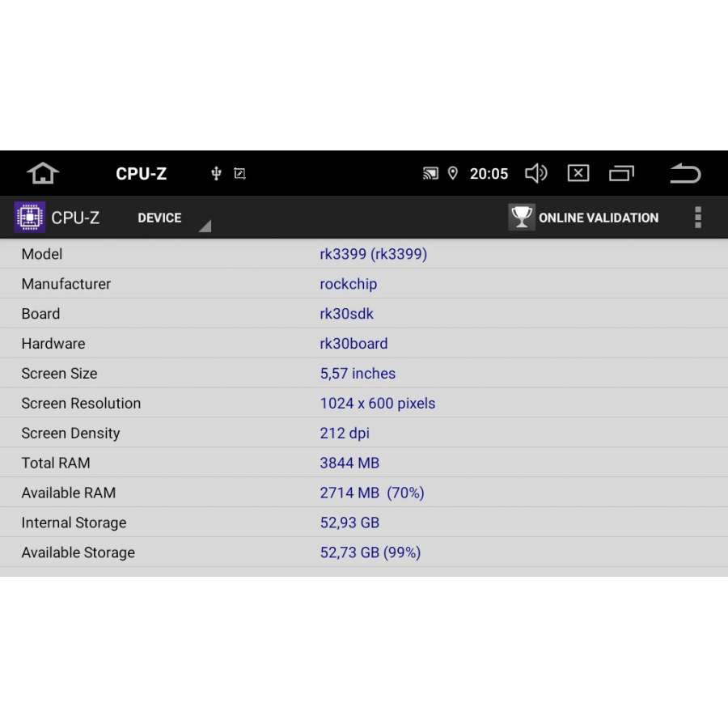Viewport: 728px width, 728px height.
Task: Select the Hardware value rk30board
Action: (353, 344)
